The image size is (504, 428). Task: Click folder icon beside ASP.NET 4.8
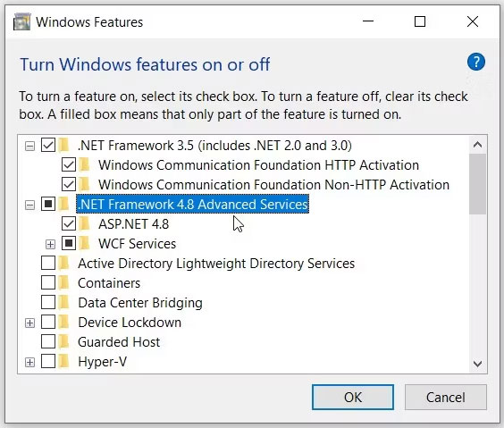85,223
